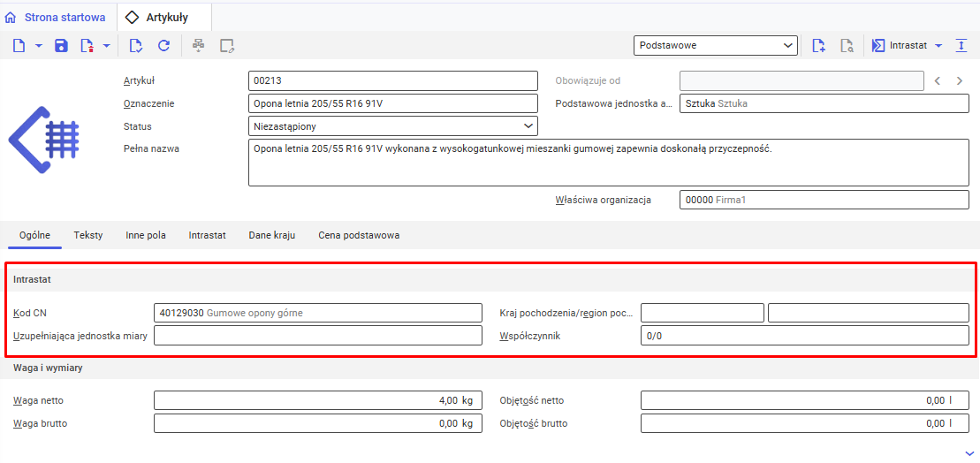Switch to the Teksty tab

point(88,235)
